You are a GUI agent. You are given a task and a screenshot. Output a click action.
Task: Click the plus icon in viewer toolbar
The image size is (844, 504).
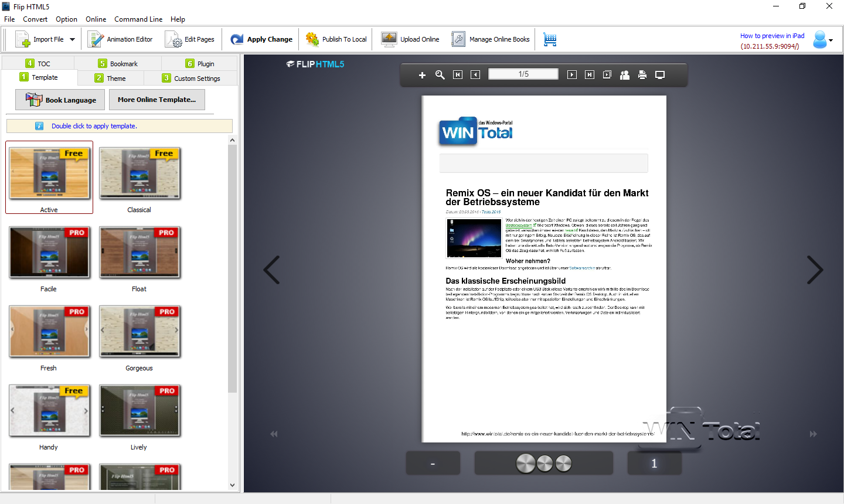(422, 75)
